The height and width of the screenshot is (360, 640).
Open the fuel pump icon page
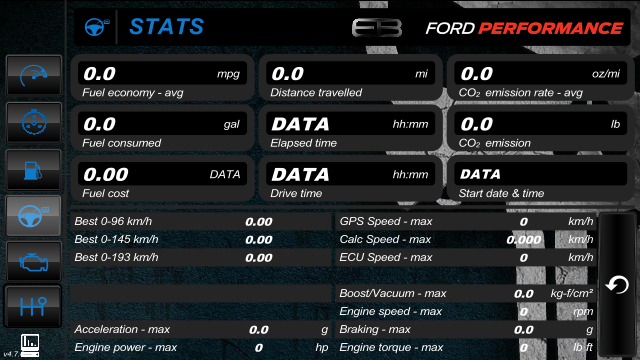(34, 169)
